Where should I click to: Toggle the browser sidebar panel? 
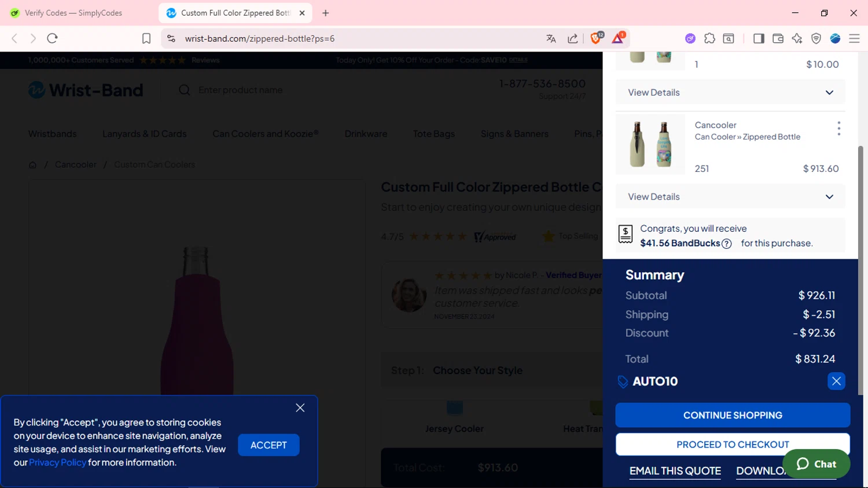coord(759,38)
